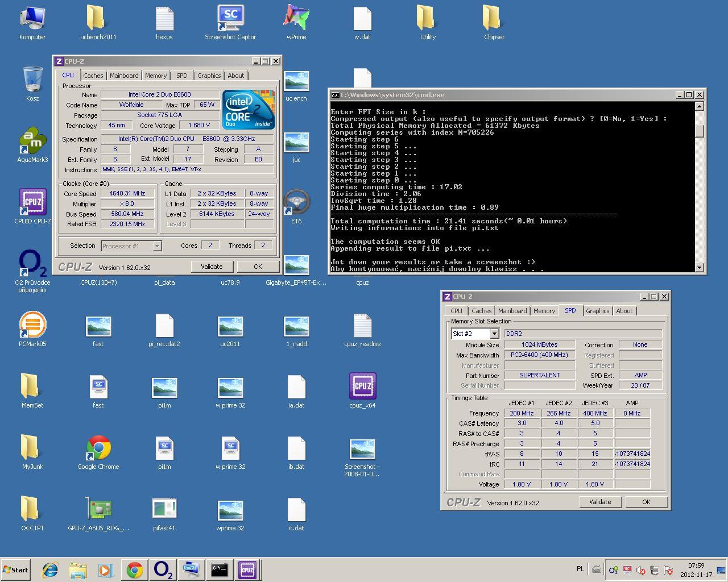Launch Google Chrome desktop shortcut

click(98, 452)
